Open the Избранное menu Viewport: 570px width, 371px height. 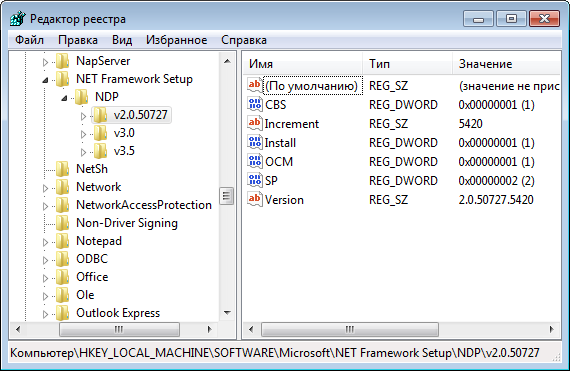point(176,40)
